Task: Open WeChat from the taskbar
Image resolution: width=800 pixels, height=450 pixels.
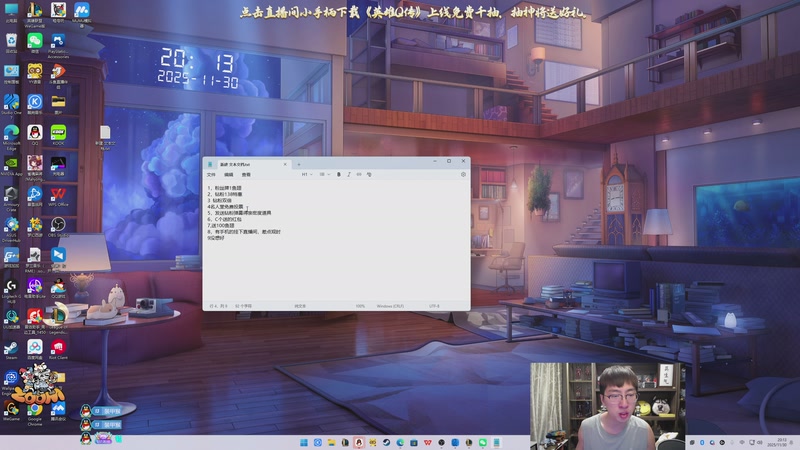Action: point(483,442)
